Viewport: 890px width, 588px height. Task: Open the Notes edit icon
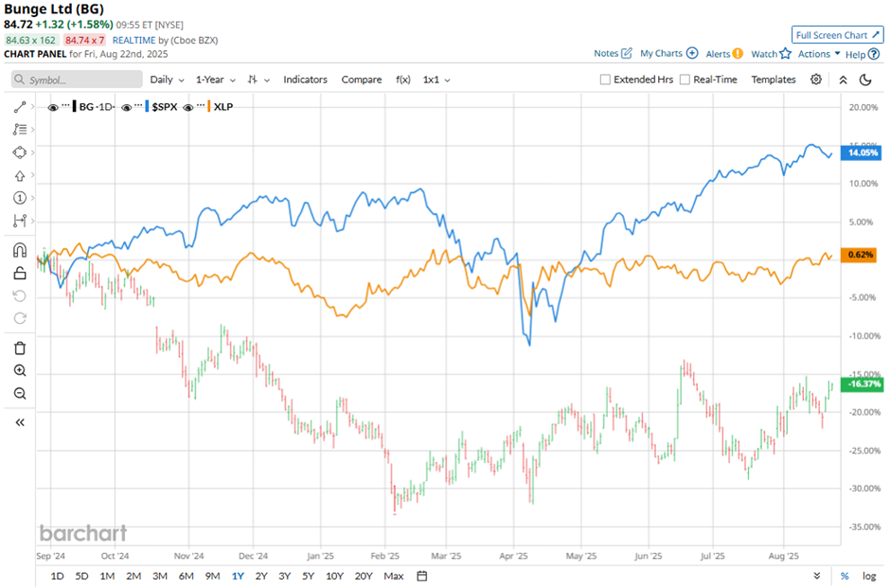tap(627, 53)
